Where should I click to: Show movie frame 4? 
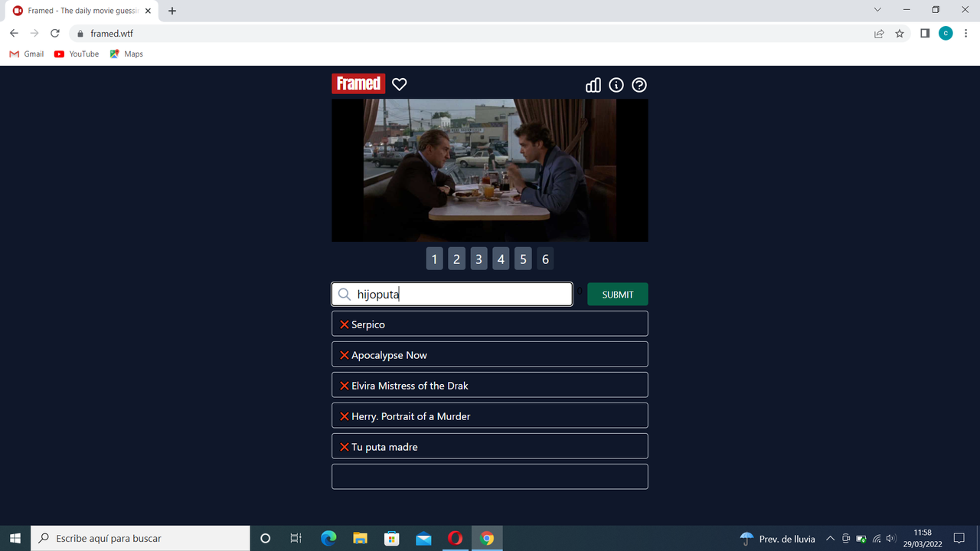(x=501, y=259)
